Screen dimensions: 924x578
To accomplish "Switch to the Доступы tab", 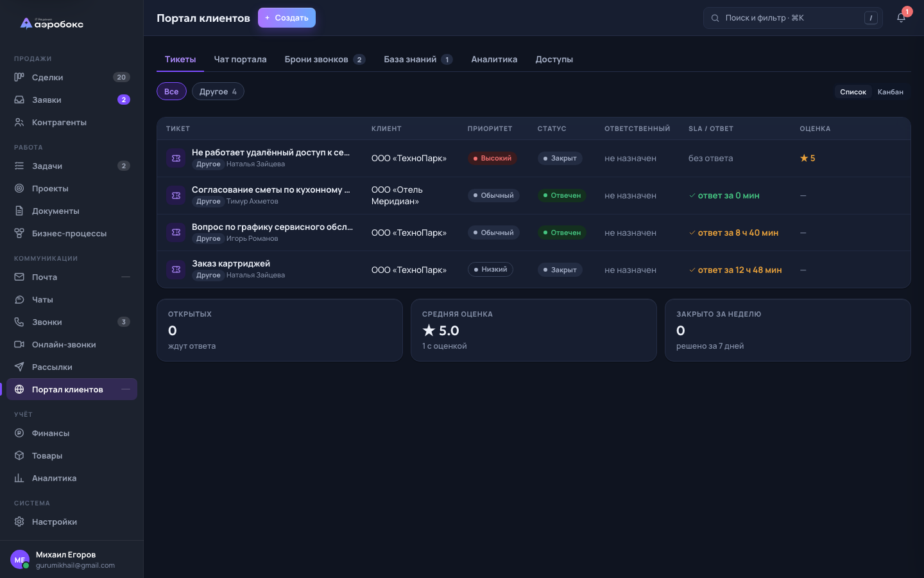I will point(554,59).
